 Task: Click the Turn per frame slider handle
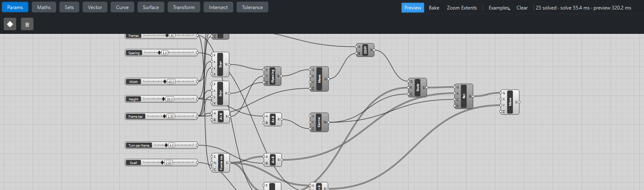[x=166, y=145]
